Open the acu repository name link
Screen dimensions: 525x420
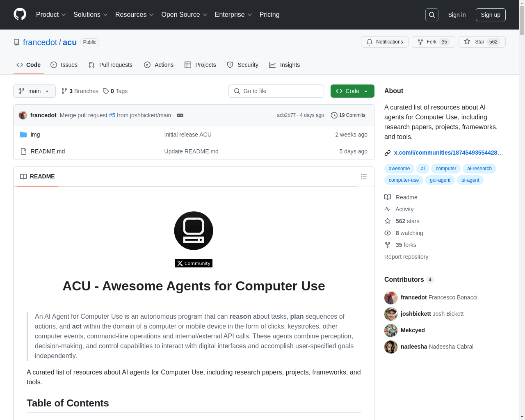(x=70, y=42)
